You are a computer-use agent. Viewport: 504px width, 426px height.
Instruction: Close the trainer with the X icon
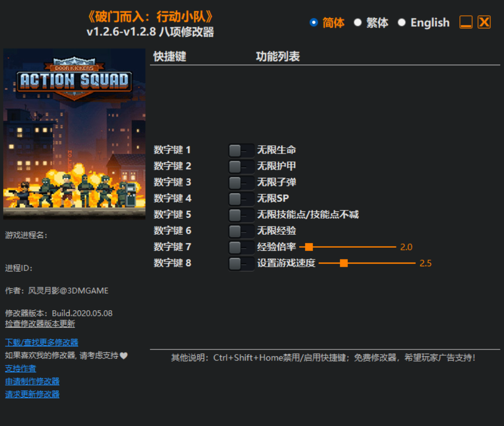tap(484, 22)
